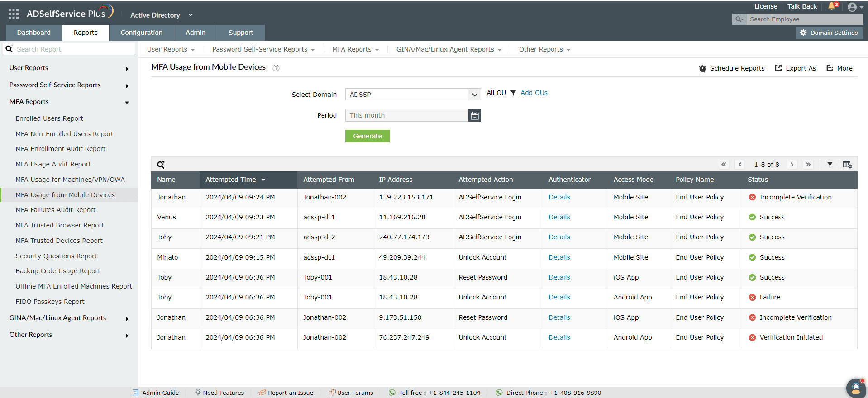Click the employee search magnifier icon
Image resolution: width=868 pixels, height=398 pixels.
click(x=739, y=19)
